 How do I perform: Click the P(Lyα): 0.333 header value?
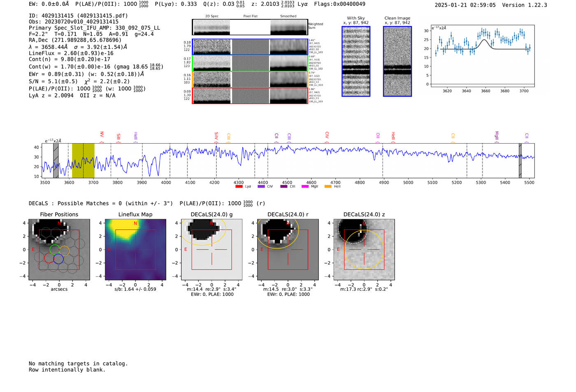(x=176, y=4)
